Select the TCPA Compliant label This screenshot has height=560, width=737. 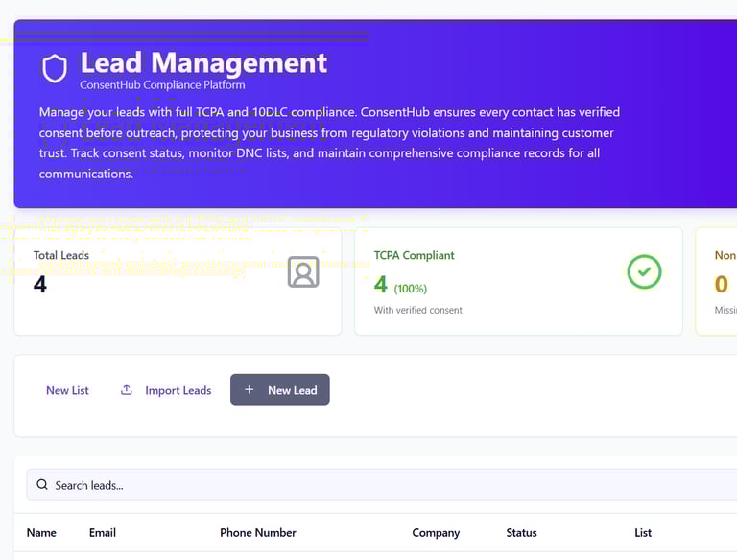point(415,255)
